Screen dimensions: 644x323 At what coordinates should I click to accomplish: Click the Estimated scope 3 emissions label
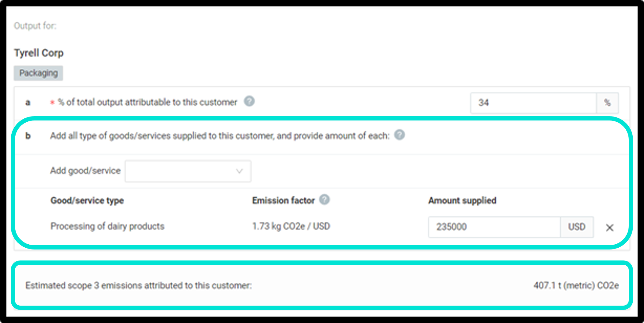pyautogui.click(x=139, y=285)
